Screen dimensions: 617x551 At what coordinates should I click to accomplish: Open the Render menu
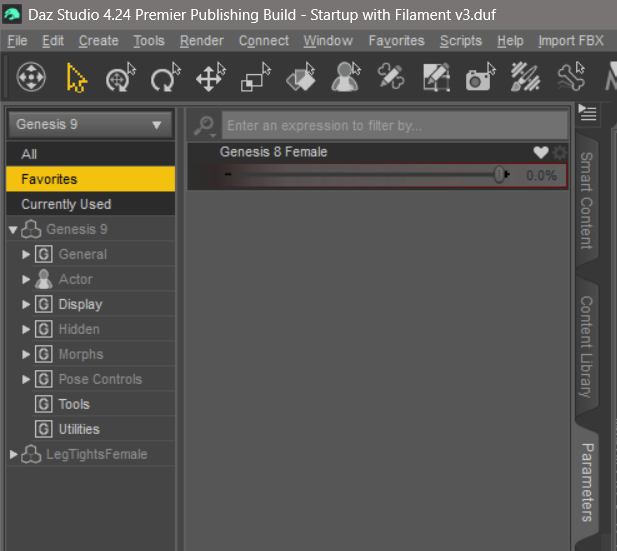tap(201, 41)
